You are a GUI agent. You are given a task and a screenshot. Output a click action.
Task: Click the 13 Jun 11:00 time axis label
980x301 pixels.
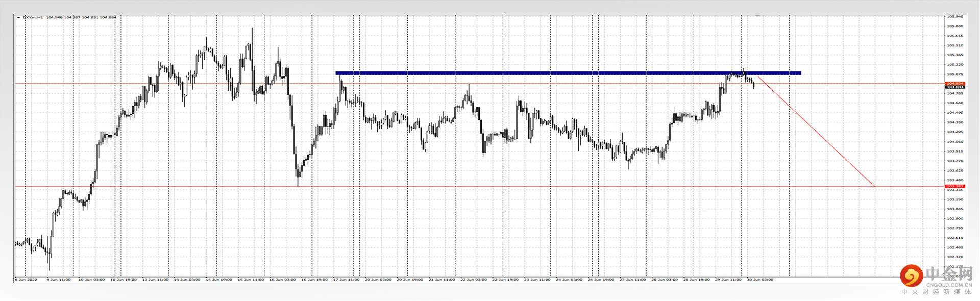155,280
